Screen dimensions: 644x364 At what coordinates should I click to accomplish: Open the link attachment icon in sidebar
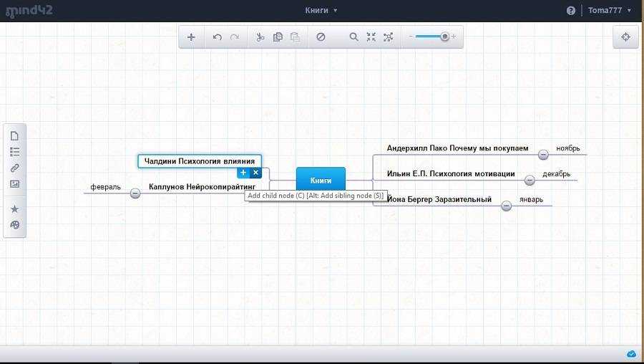(14, 168)
